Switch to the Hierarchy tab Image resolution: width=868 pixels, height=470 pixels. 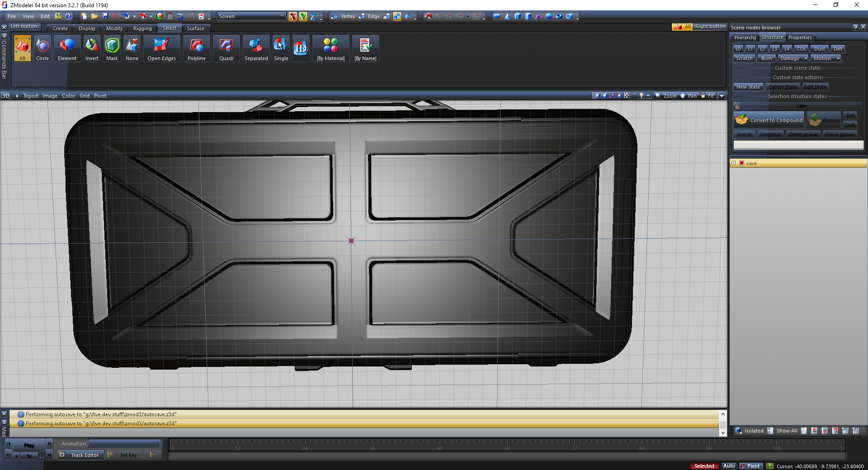(745, 38)
